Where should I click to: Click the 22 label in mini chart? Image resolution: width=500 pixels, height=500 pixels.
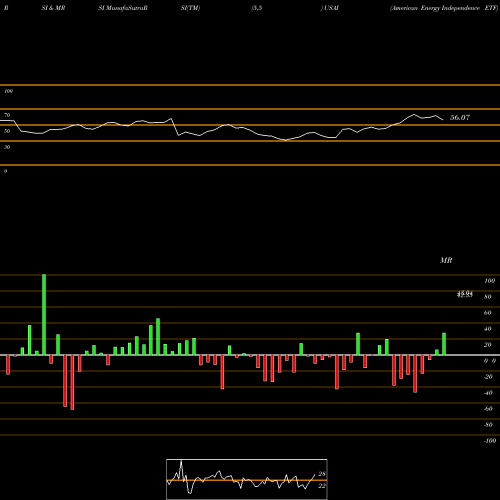322,486
